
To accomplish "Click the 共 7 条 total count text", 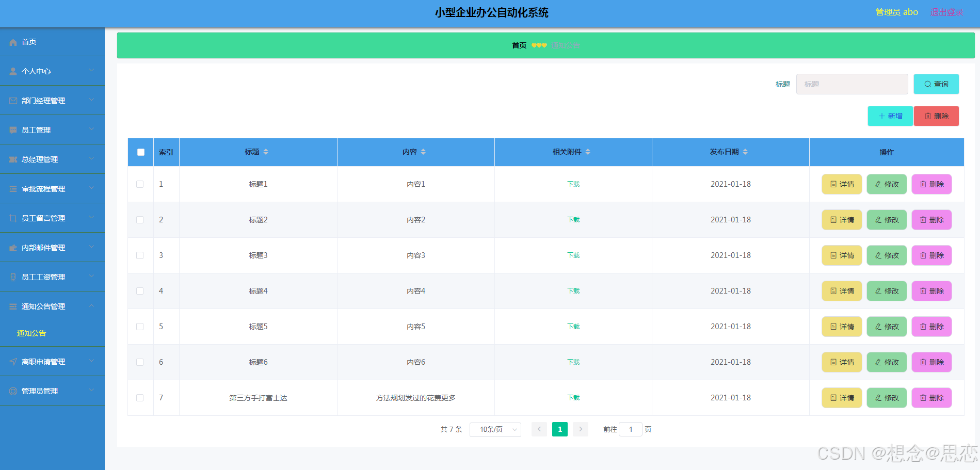I will [x=451, y=429].
